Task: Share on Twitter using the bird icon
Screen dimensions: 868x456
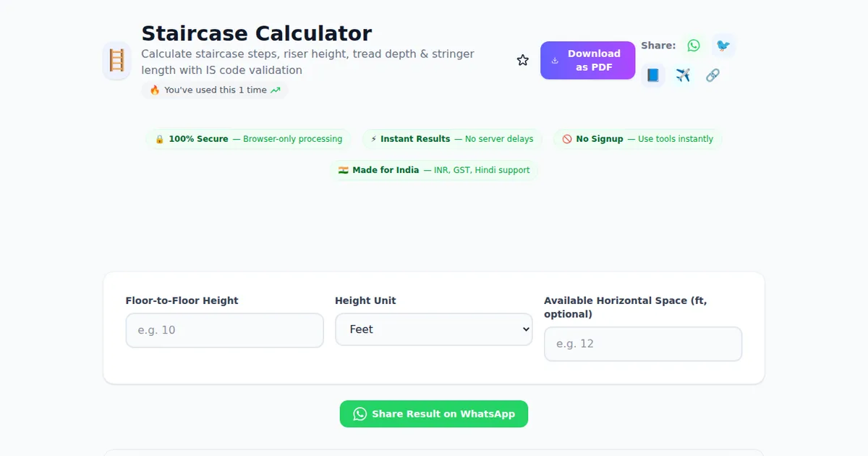Action: 723,46
